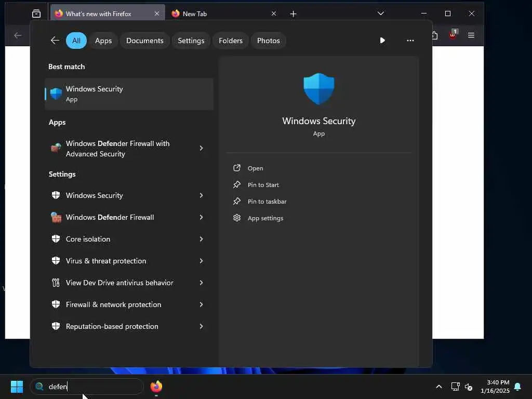Image resolution: width=532 pixels, height=399 pixels.
Task: Switch to the Photos filter
Action: [x=269, y=41]
